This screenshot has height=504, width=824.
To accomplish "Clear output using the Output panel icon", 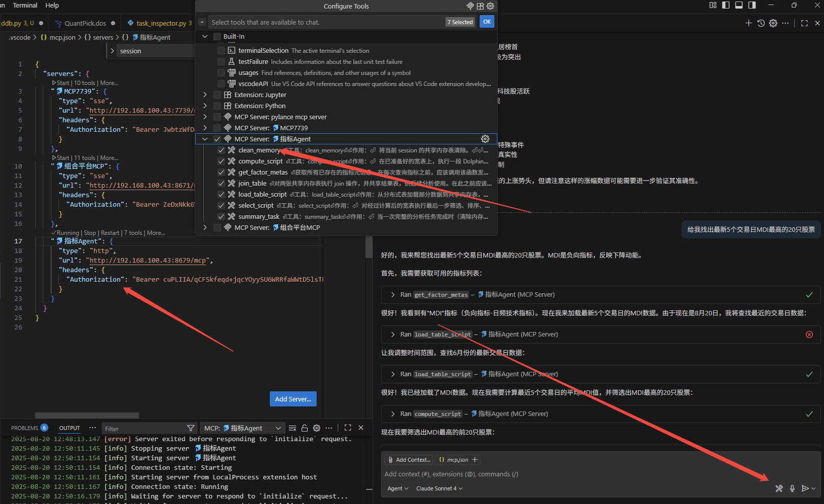I will pos(292,428).
